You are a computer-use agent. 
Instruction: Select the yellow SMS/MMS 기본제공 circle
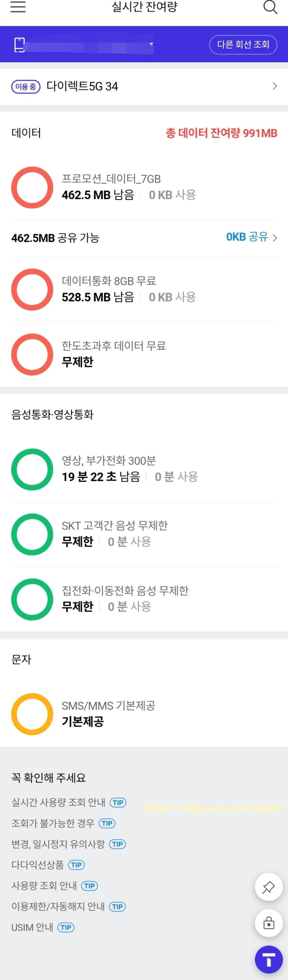click(32, 714)
